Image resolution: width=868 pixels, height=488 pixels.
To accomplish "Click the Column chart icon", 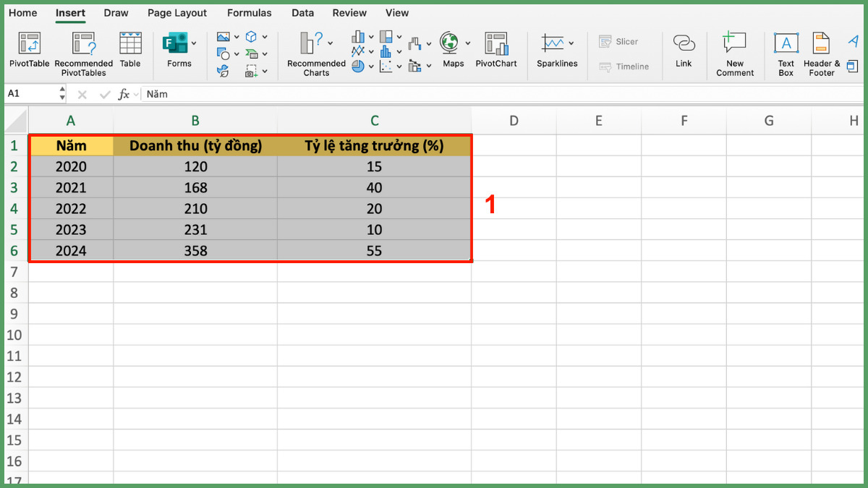I will 358,36.
